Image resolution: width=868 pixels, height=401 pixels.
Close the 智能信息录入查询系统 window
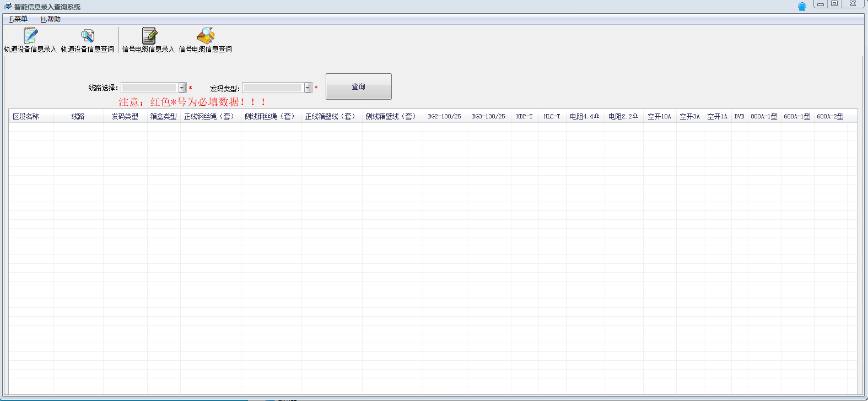(853, 4)
